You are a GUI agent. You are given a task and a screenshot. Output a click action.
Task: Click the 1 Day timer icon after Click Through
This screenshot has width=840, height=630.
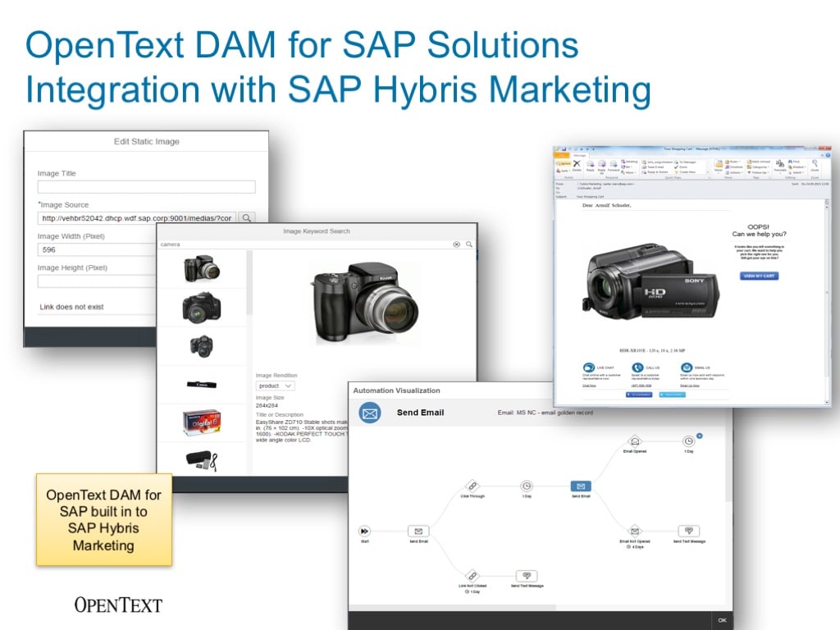pyautogui.click(x=527, y=486)
